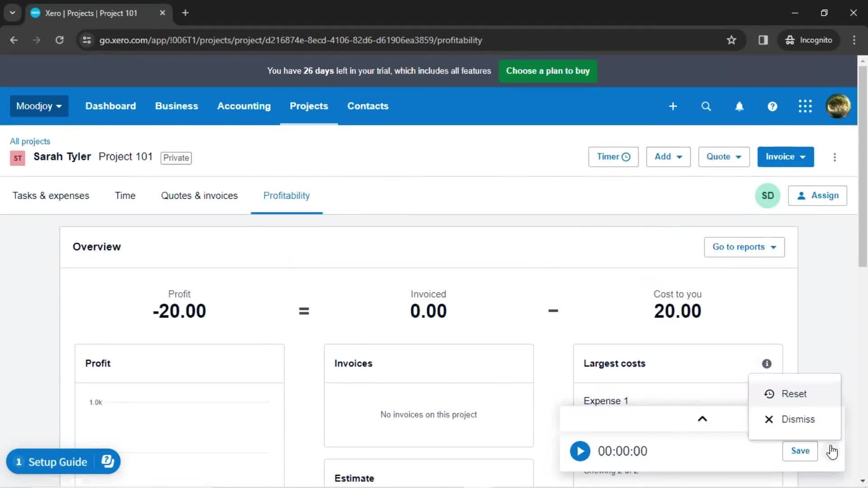Open the search icon in Xero header

point(706,106)
